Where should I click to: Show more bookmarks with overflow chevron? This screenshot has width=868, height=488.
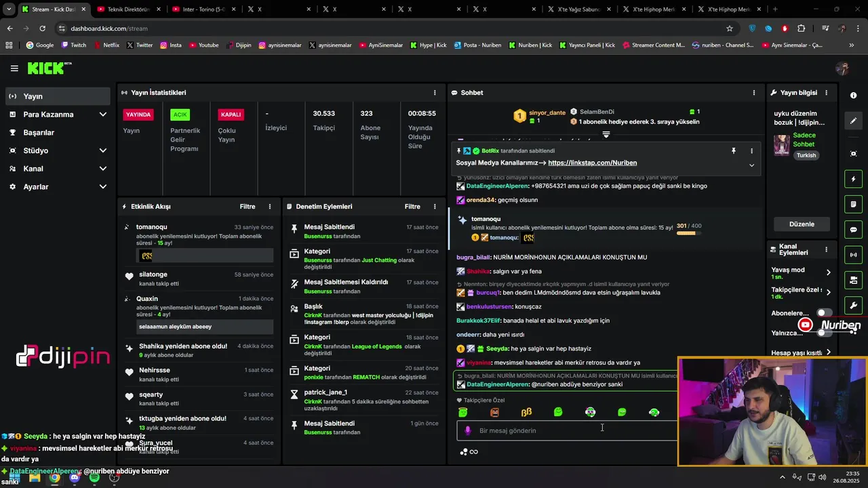click(852, 45)
